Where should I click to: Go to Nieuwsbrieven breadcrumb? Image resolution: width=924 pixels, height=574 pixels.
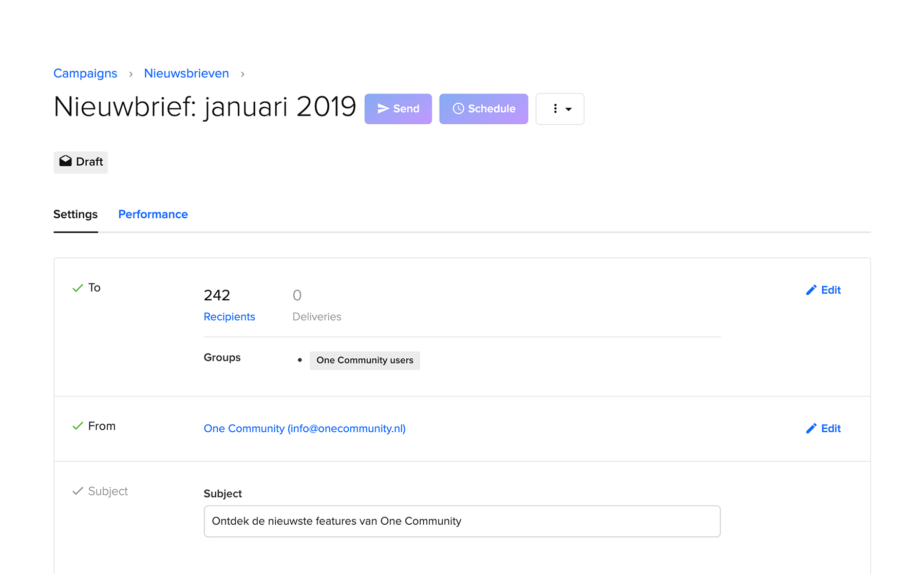186,73
